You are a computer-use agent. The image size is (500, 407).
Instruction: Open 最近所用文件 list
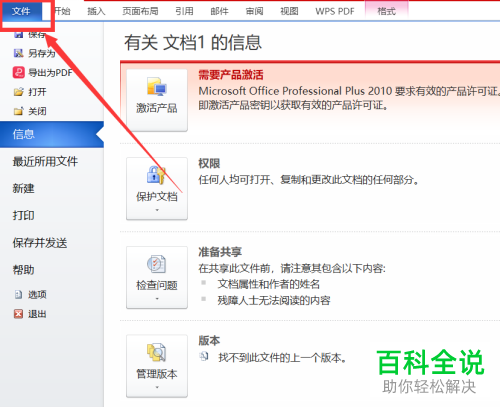pyautogui.click(x=45, y=162)
